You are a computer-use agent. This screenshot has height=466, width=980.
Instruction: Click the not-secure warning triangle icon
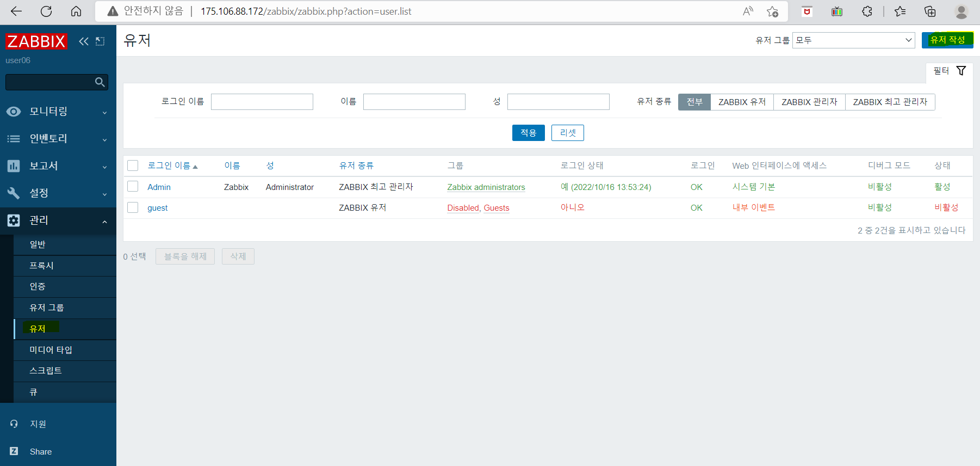pyautogui.click(x=113, y=11)
